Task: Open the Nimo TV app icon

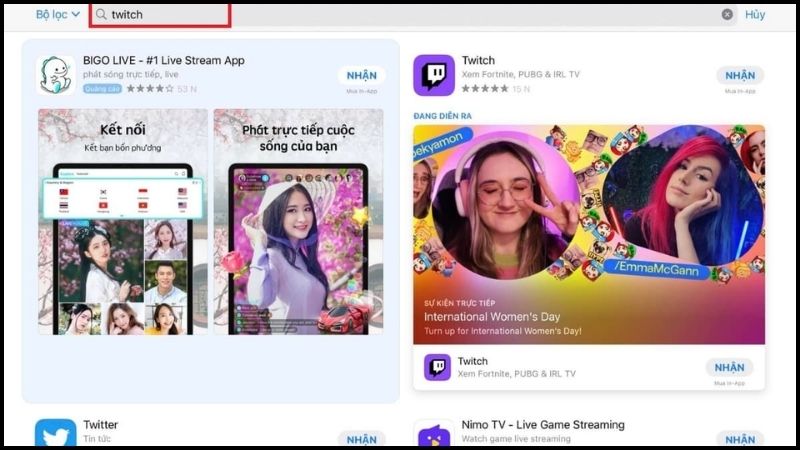Action: (434, 434)
